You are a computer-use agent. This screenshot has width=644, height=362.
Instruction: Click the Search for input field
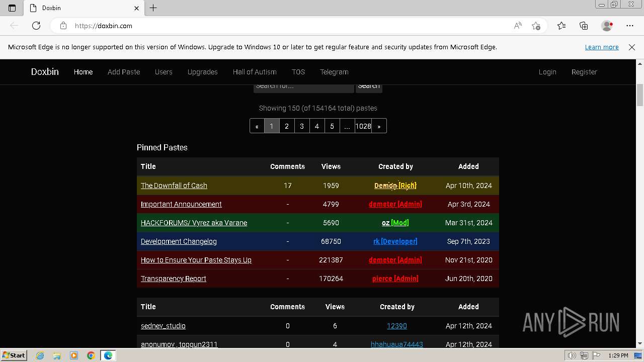click(303, 87)
